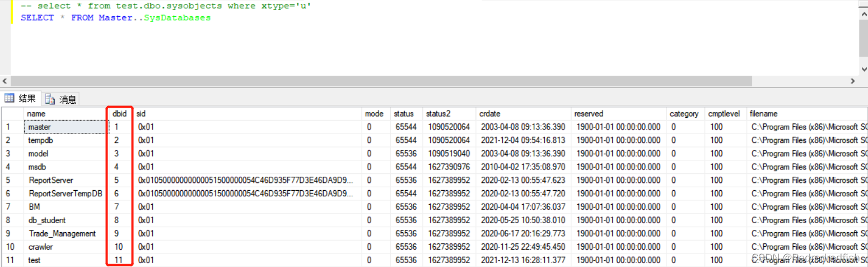Select the ReportServer name cell
This screenshot has height=267, width=868.
click(66, 180)
